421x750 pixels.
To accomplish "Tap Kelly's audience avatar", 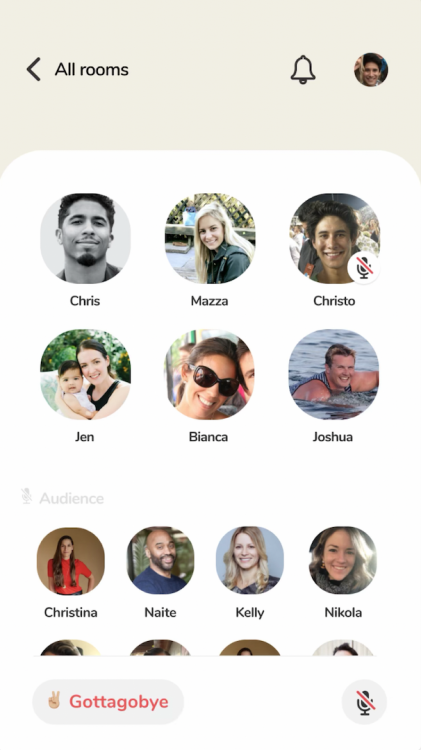I will pyautogui.click(x=250, y=561).
